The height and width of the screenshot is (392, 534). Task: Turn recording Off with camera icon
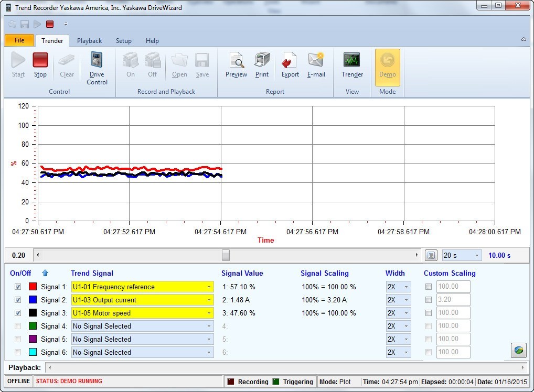pos(152,64)
